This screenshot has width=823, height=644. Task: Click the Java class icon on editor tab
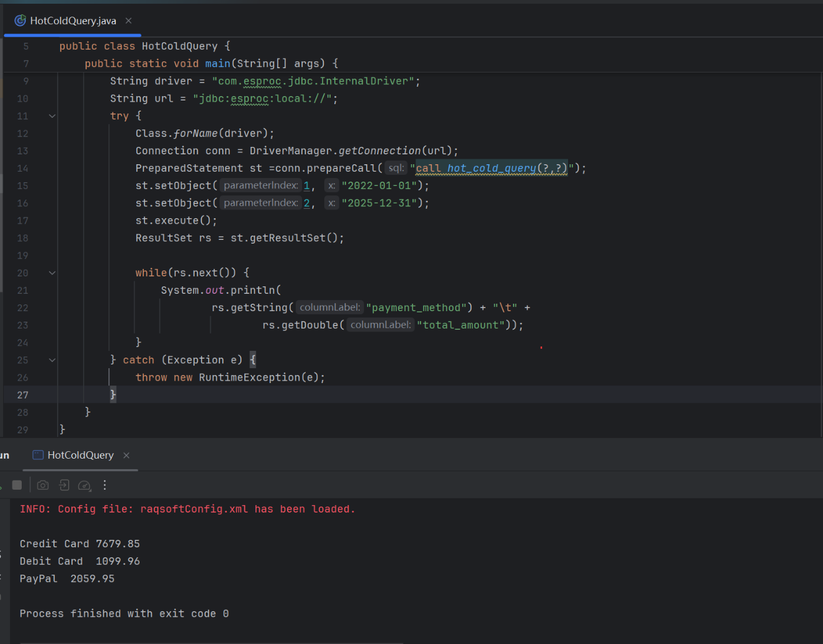(20, 20)
